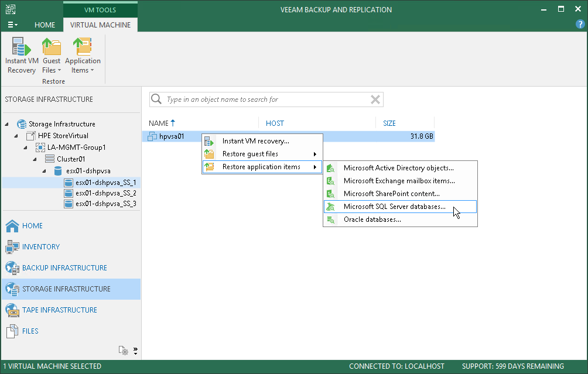The width and height of the screenshot is (588, 374).
Task: Select Microsoft SQL Server databases menu item
Action: pyautogui.click(x=394, y=207)
